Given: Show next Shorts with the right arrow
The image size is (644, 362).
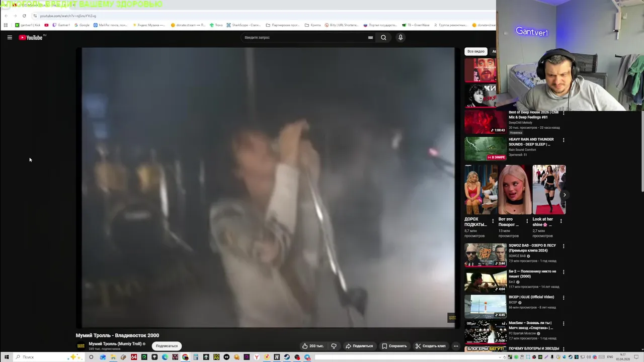Looking at the screenshot, I should click(x=565, y=195).
